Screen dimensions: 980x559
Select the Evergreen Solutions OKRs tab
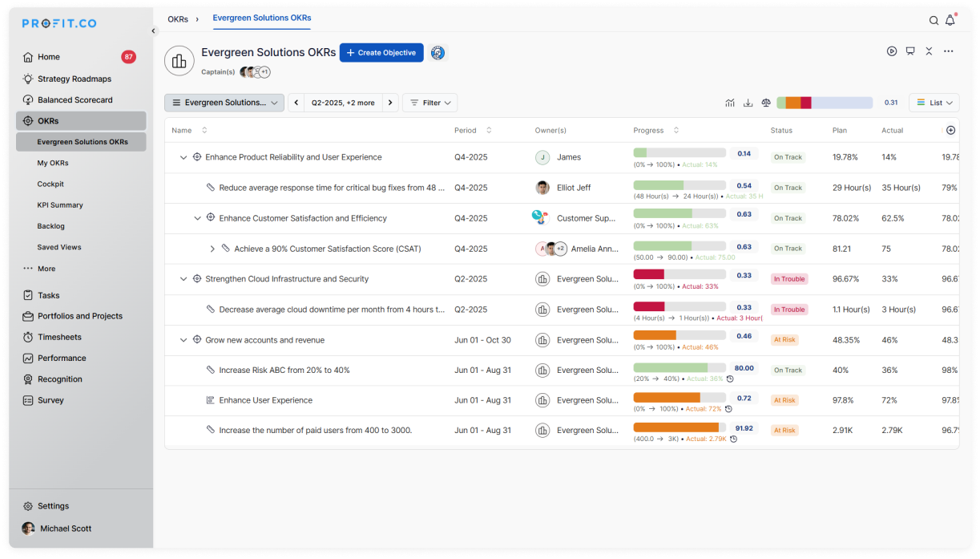pyautogui.click(x=262, y=18)
